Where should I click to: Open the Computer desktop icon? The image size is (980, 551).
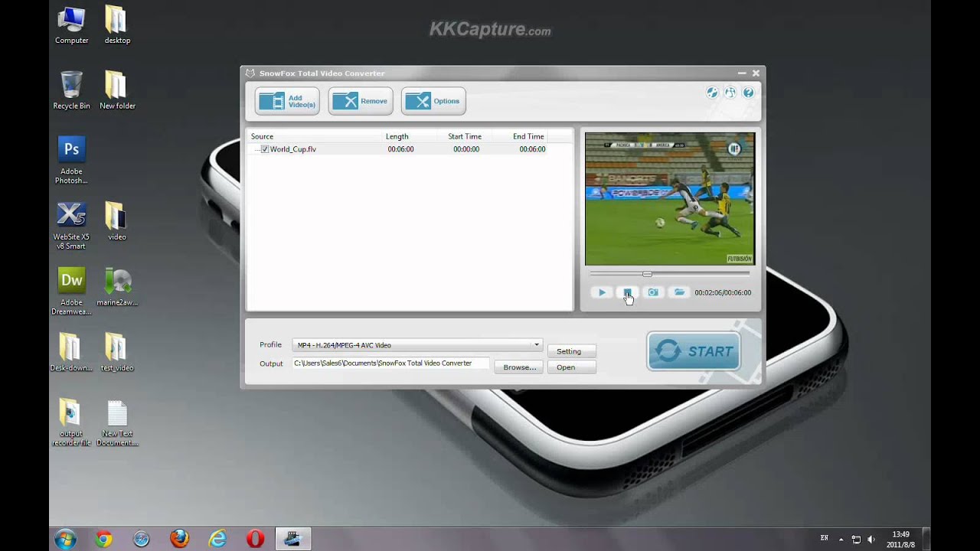(71, 25)
